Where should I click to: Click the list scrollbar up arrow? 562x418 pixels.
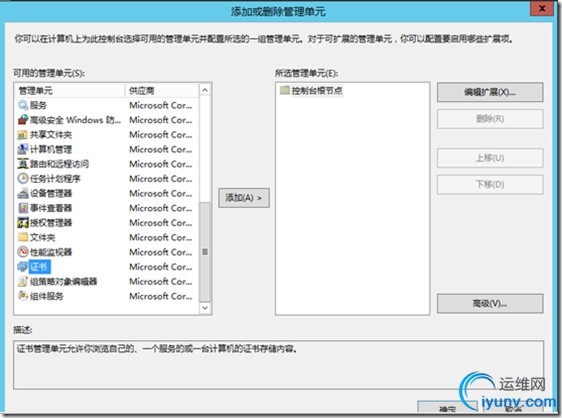205,90
